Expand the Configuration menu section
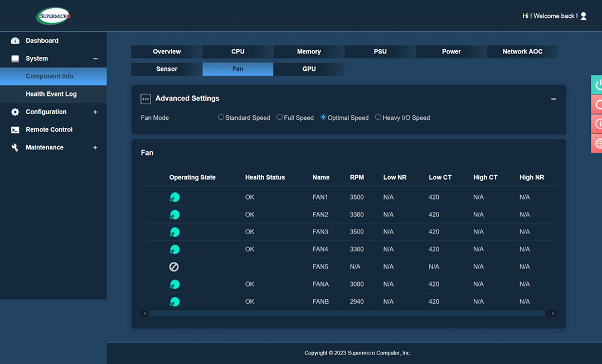602x364 pixels. click(95, 112)
